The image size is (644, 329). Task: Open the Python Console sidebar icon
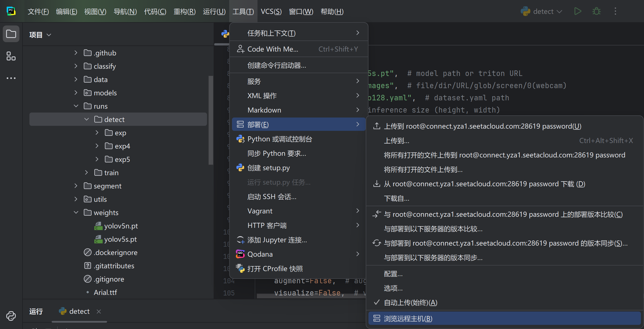(x=11, y=316)
